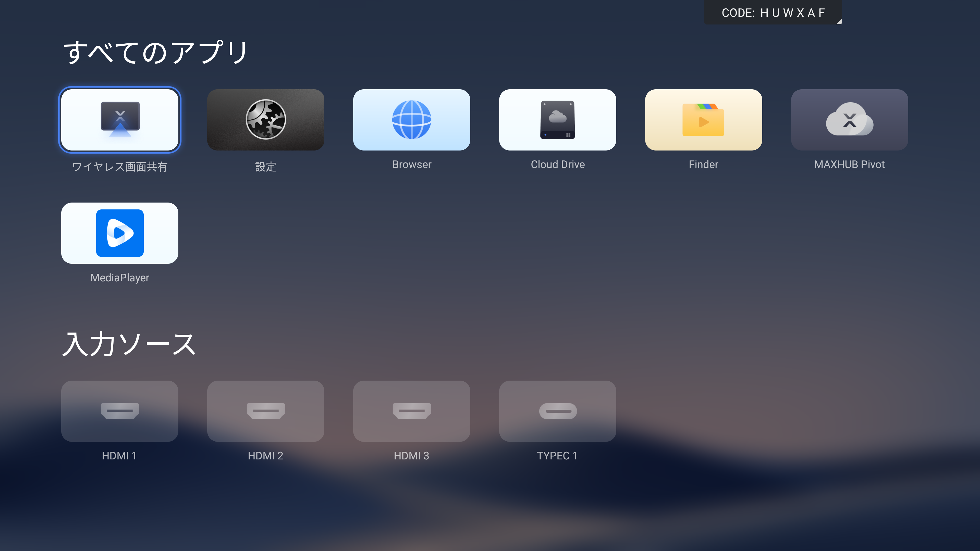Open the Cloud Drive app tile

[557, 120]
